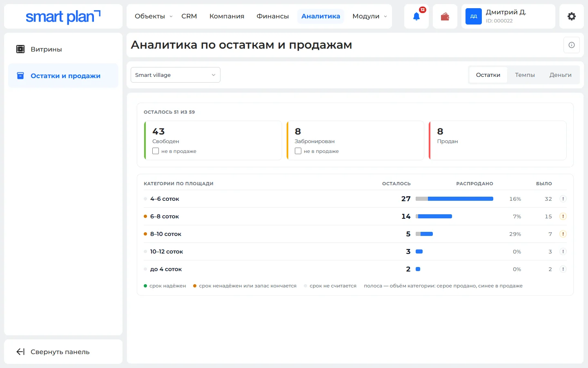Open the Smart village project dropdown

(176, 75)
